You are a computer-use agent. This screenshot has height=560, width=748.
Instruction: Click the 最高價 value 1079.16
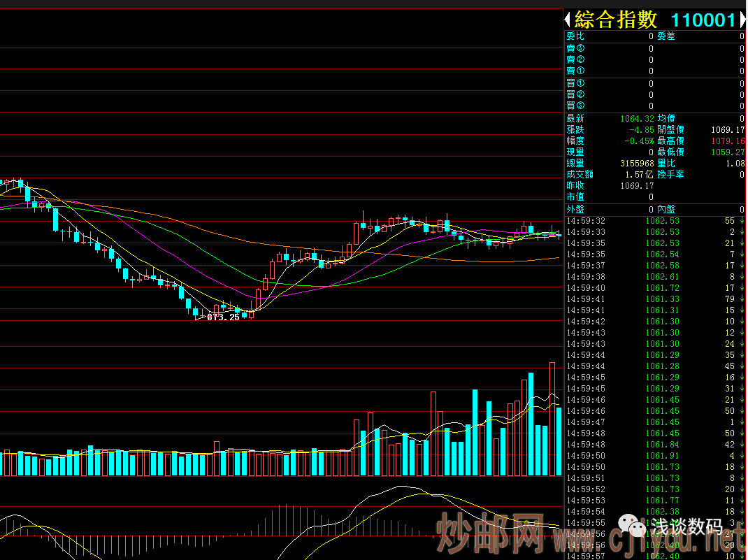pos(729,141)
